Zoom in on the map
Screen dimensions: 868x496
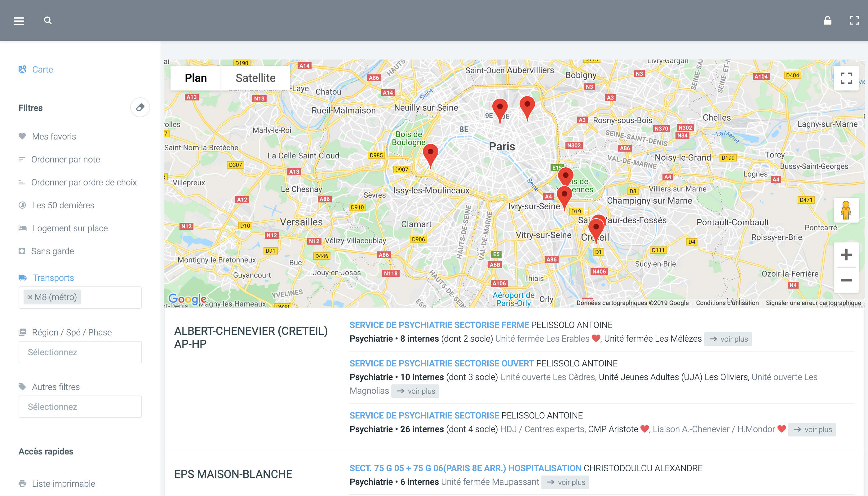point(846,255)
